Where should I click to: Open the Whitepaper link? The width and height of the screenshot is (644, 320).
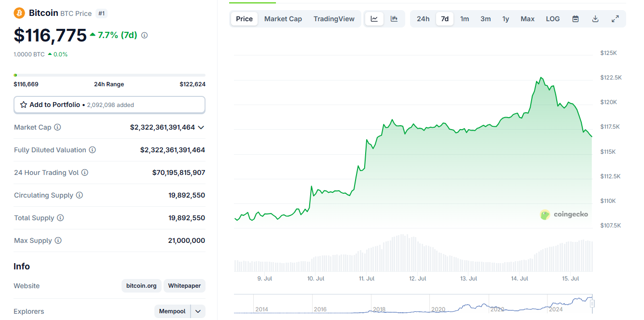tap(184, 286)
